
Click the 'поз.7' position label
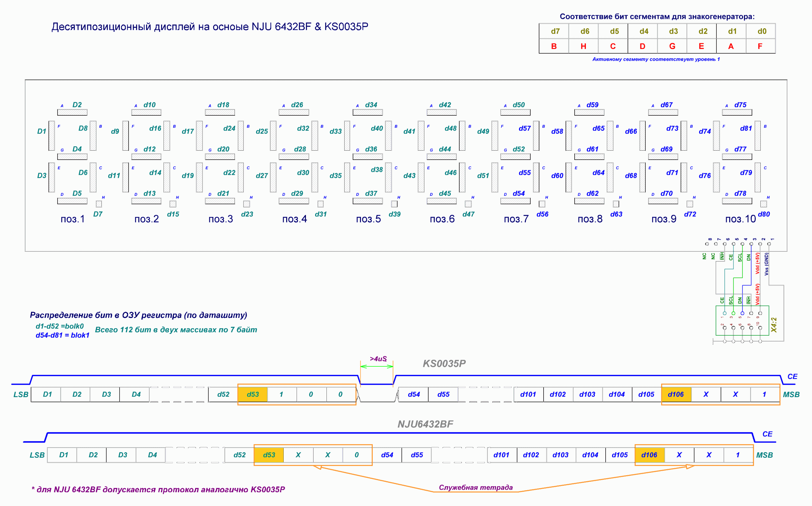tap(516, 219)
